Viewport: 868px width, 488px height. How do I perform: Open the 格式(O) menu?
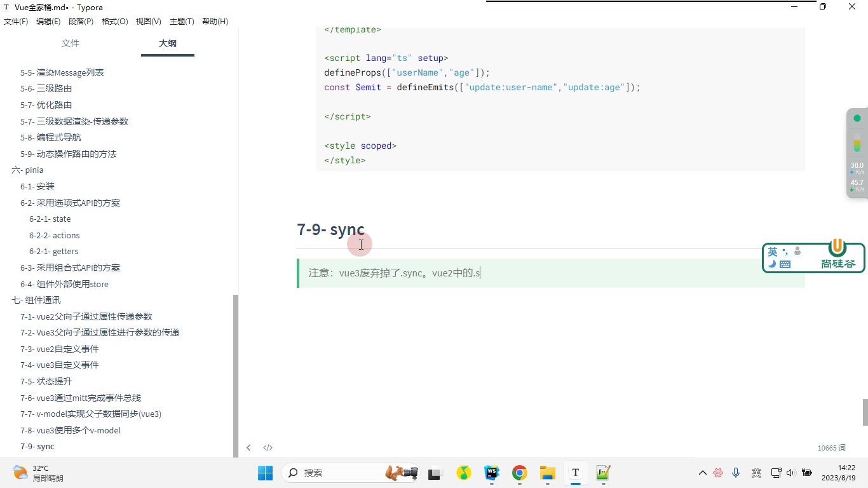click(x=115, y=22)
